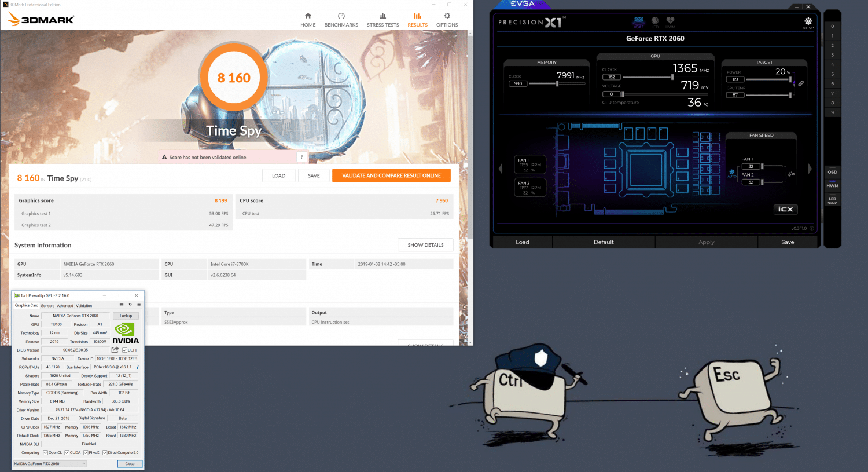This screenshot has width=868, height=472.
Task: Click Default in Precision X1
Action: [604, 242]
